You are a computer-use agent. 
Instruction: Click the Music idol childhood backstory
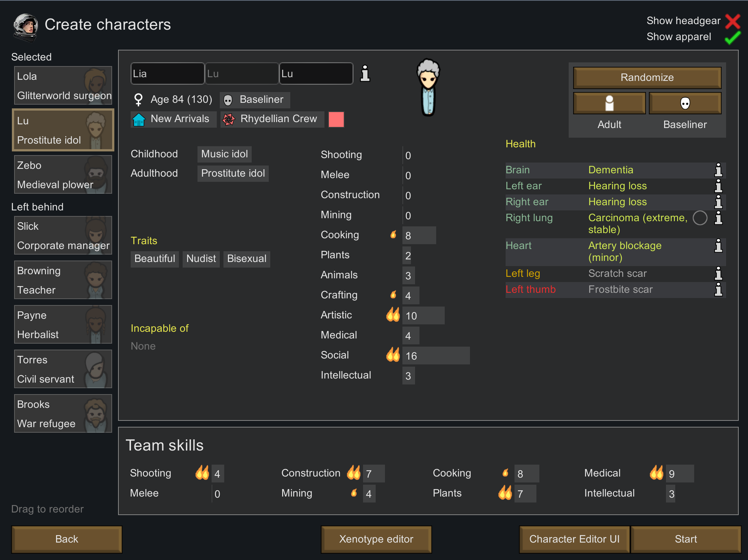pos(225,154)
